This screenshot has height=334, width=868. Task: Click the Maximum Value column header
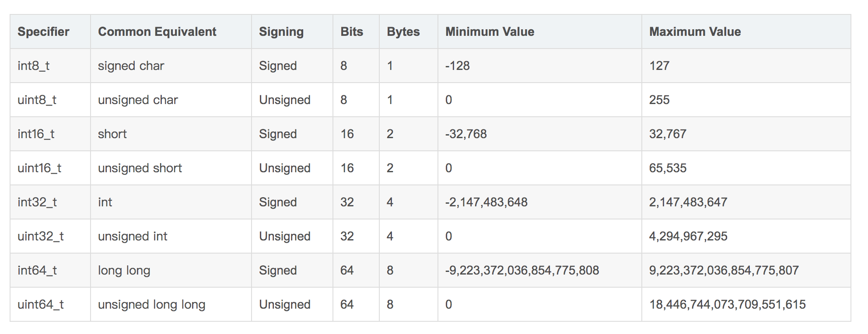point(695,32)
